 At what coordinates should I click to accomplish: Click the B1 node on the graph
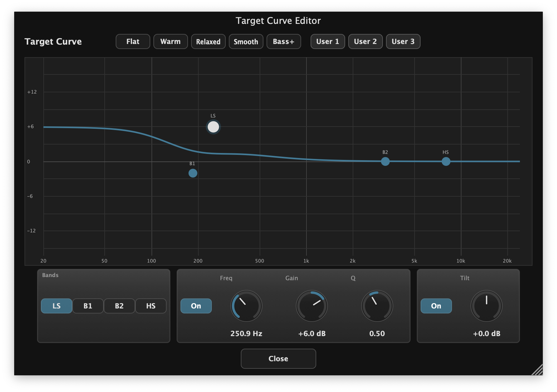point(193,173)
